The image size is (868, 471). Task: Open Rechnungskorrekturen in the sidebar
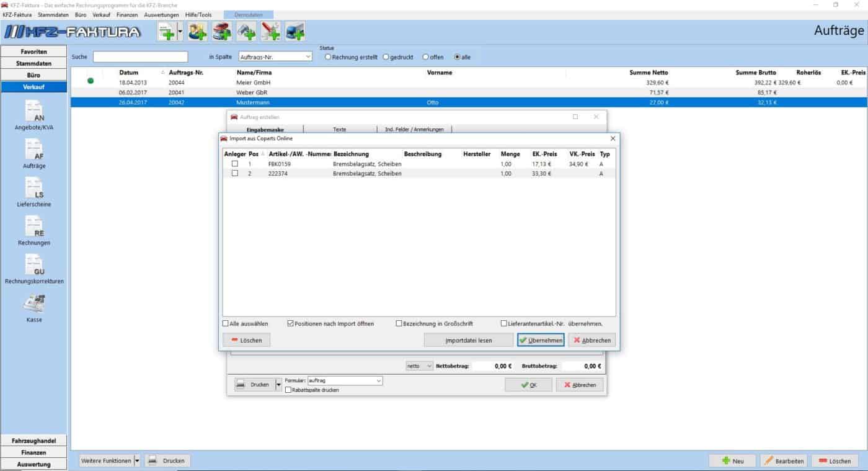point(34,270)
